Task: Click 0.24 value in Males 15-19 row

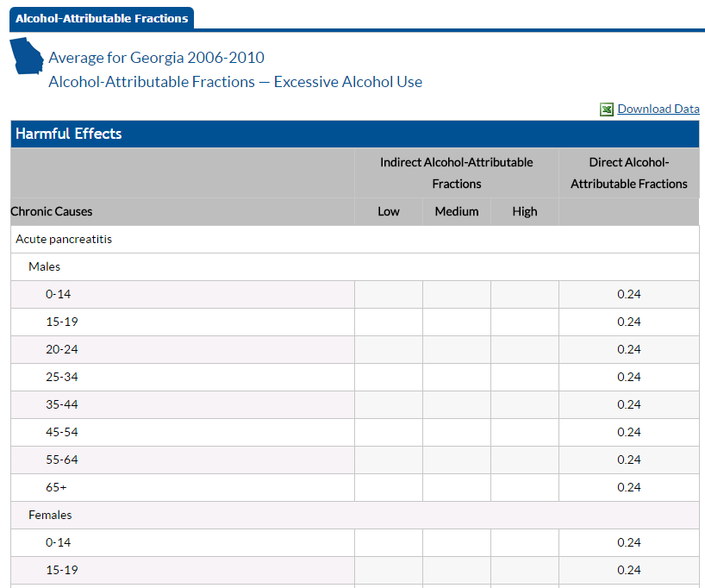Action: 629,322
